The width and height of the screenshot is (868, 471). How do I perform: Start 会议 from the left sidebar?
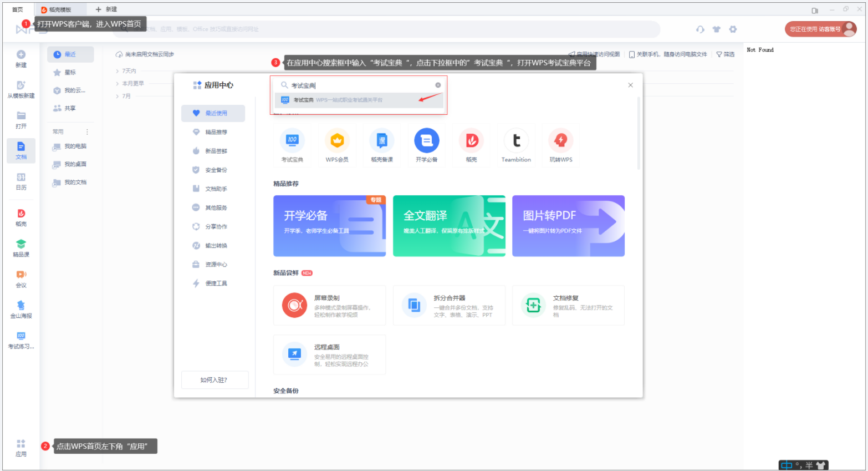(21, 278)
